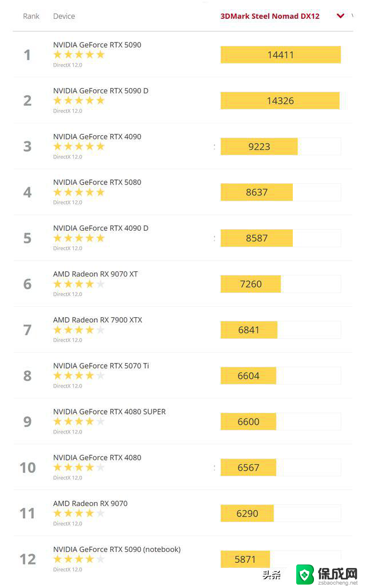The height and width of the screenshot is (588, 366).
Task: Click the dotted handle beside the RTX 4090 bar
Action: (214, 147)
